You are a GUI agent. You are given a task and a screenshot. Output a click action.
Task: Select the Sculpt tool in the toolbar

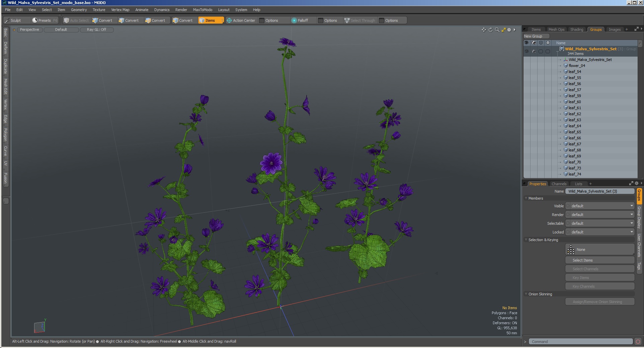point(17,20)
